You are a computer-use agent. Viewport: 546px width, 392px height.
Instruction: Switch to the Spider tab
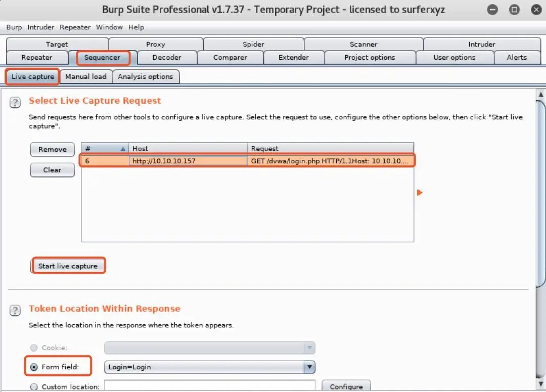(253, 44)
